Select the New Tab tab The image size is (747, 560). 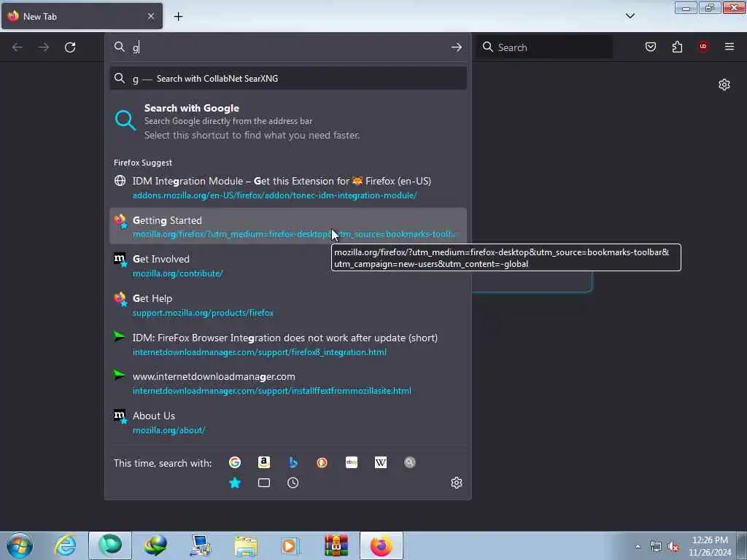click(82, 16)
